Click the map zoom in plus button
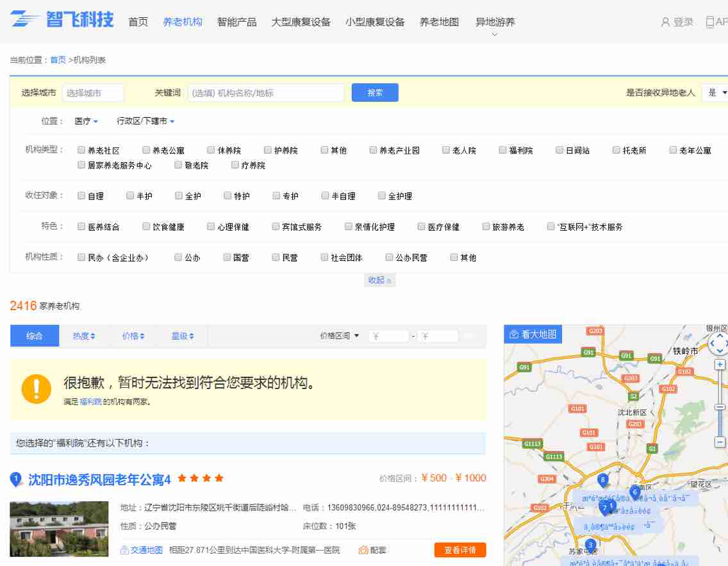The width and height of the screenshot is (728, 566). tap(720, 364)
